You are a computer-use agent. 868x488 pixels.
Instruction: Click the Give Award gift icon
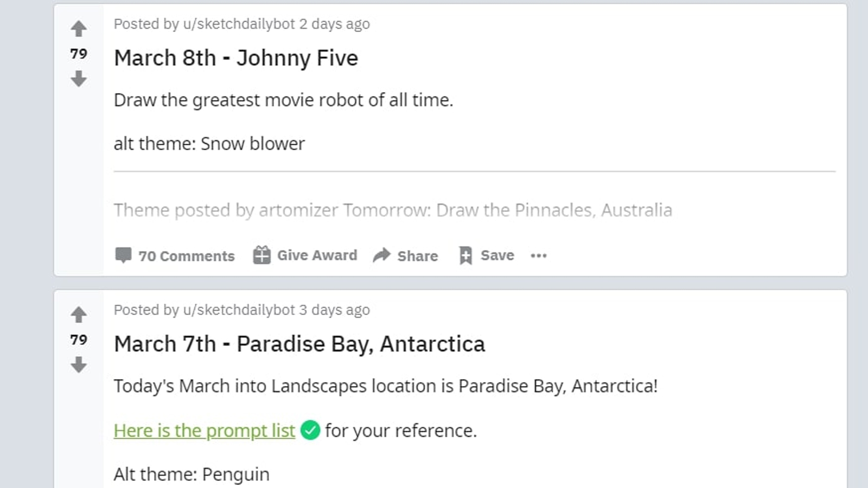(261, 255)
